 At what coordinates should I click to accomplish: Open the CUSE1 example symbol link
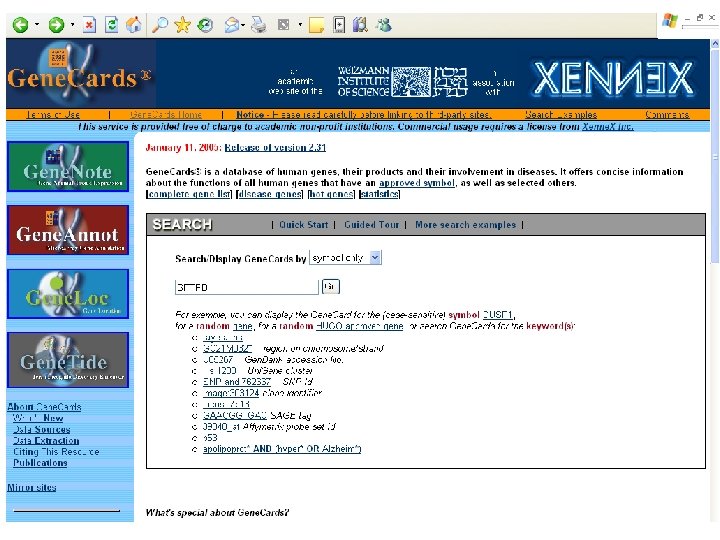click(x=497, y=315)
